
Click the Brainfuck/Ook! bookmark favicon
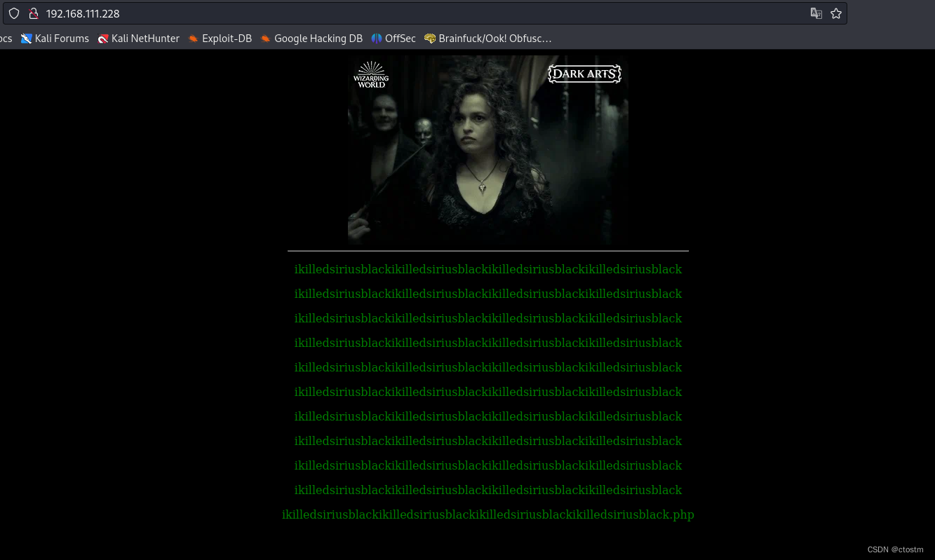click(430, 39)
